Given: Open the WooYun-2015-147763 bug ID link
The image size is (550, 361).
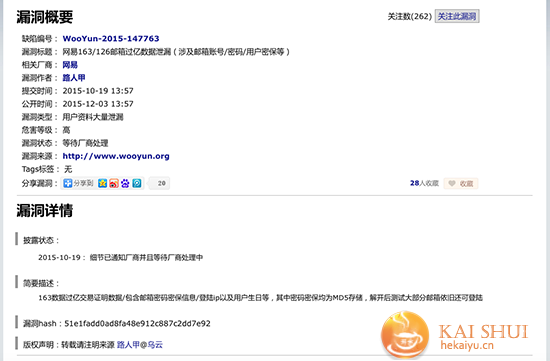Looking at the screenshot, I should [111, 39].
